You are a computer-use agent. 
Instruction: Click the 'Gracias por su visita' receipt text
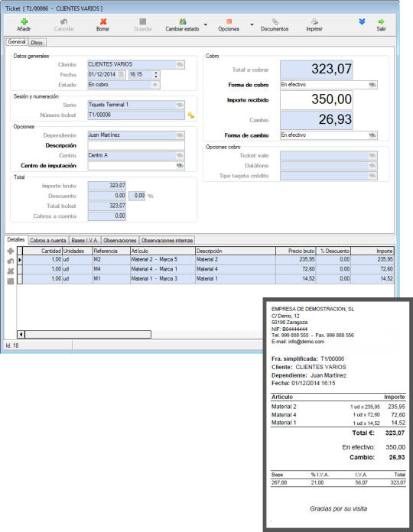click(x=338, y=508)
